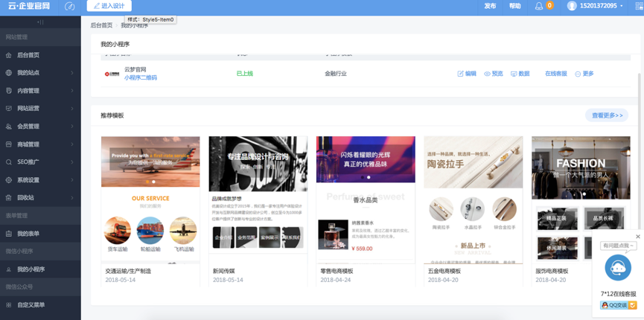Screen dimensions: 644x320
Task: Open the notification bell icon
Action: click(539, 6)
